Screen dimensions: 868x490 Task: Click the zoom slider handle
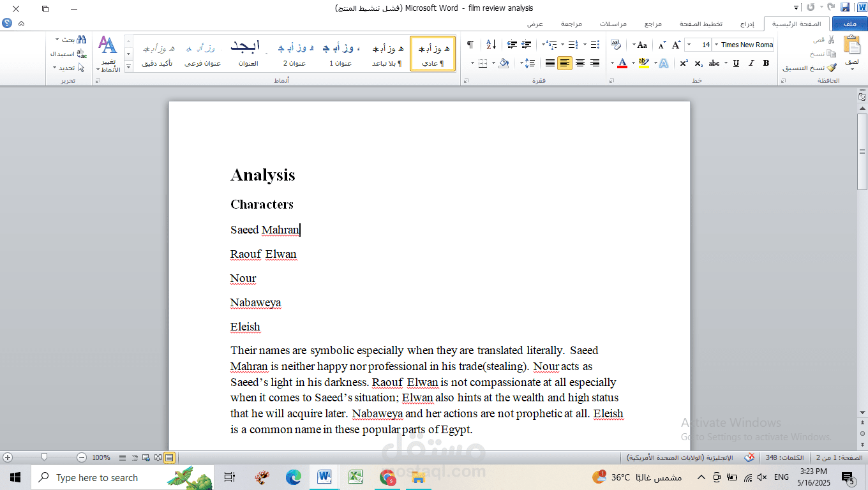coord(44,457)
